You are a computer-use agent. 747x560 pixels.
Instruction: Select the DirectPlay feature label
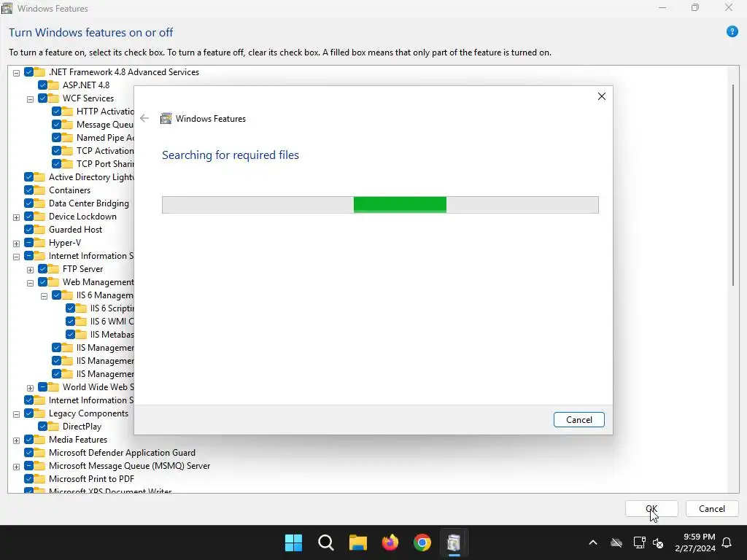[82, 426]
